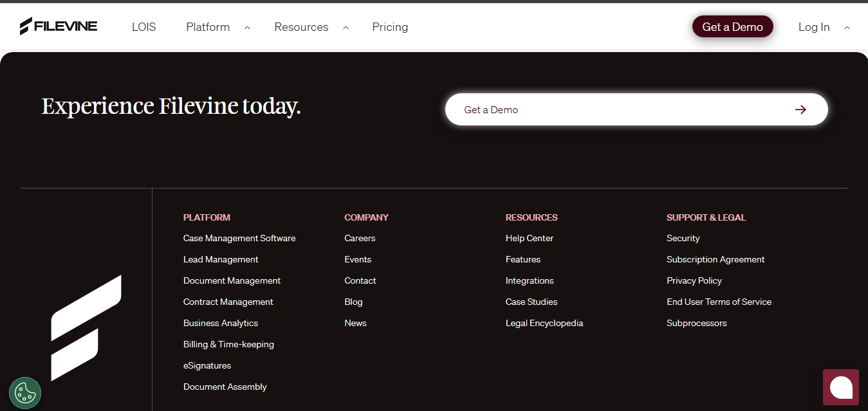Open the Careers page link
868x411 pixels.
click(359, 238)
